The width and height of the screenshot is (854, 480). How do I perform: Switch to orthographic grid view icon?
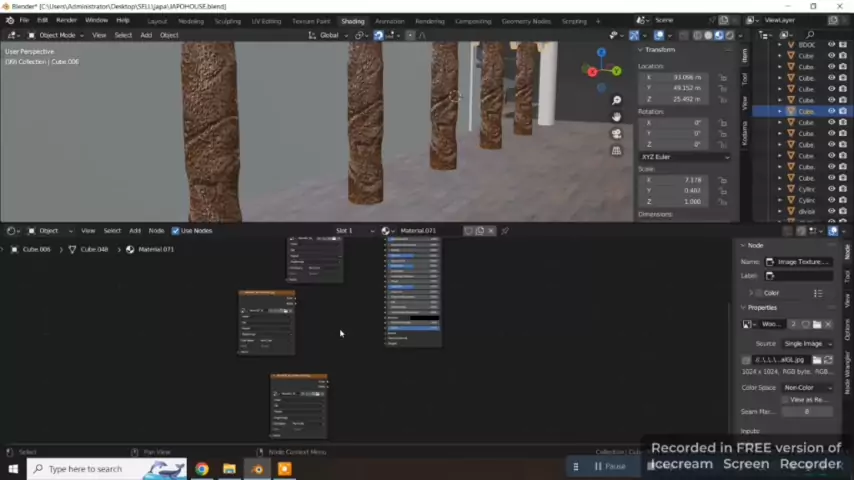616,151
